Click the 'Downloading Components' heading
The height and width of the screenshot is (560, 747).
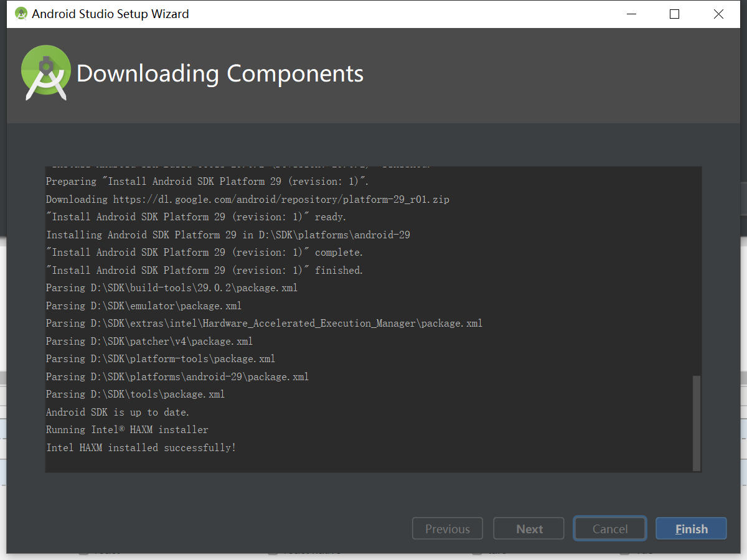pos(220,73)
